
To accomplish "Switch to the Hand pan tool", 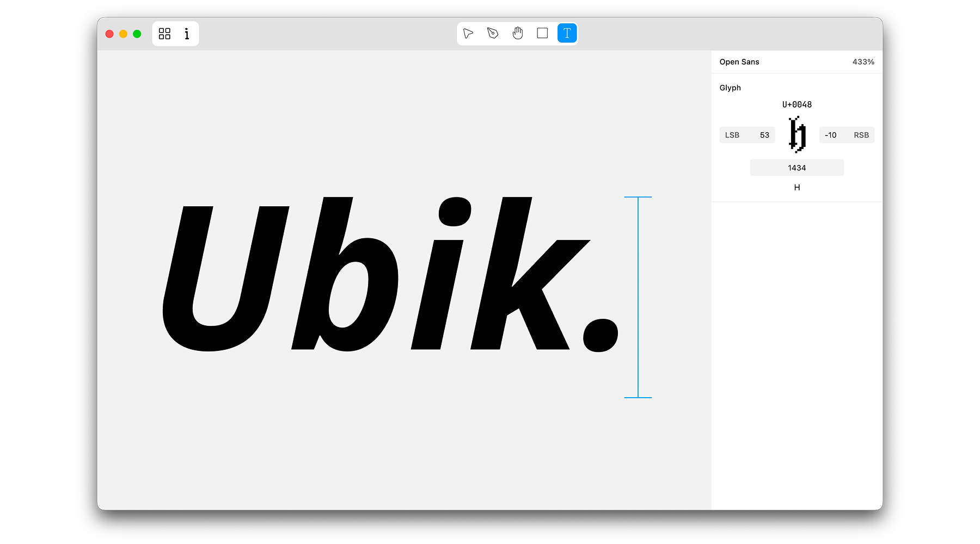I will click(x=517, y=33).
